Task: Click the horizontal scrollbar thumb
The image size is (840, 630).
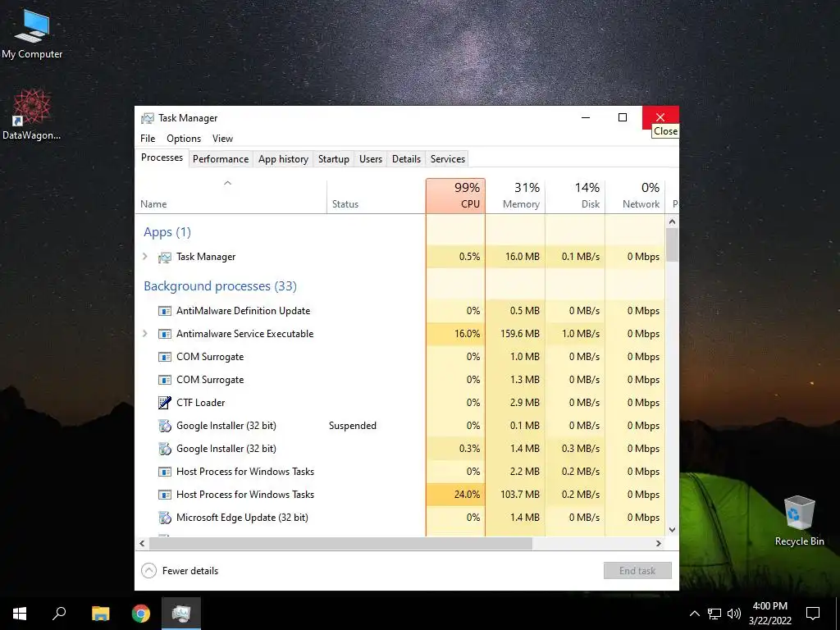Action: [x=340, y=543]
